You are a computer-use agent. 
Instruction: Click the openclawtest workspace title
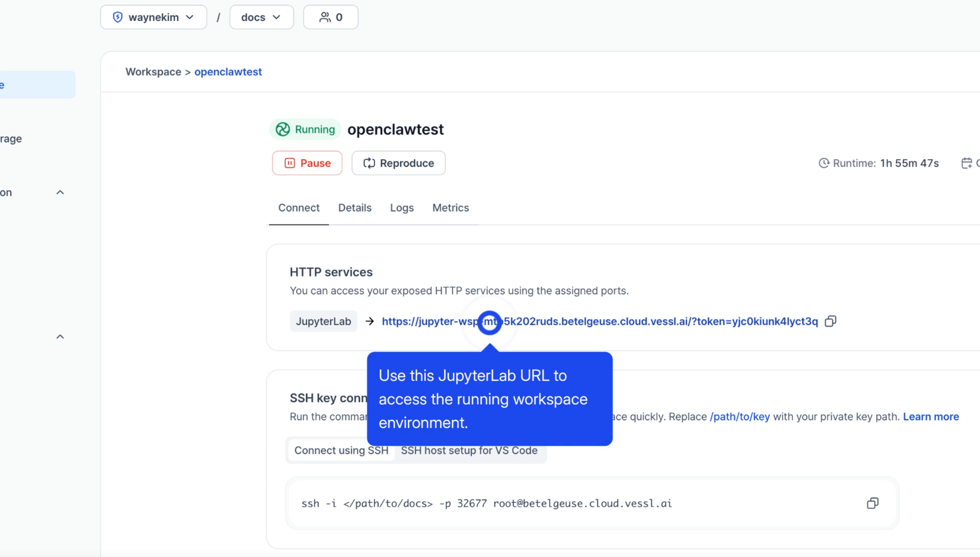tap(395, 129)
